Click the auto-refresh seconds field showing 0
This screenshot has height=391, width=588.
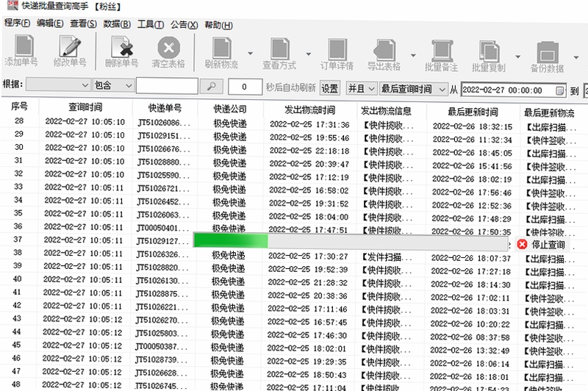(x=245, y=87)
